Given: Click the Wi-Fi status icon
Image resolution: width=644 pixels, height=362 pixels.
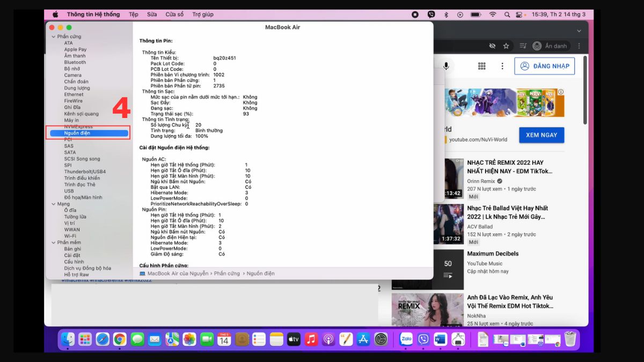Looking at the screenshot, I should tap(492, 14).
